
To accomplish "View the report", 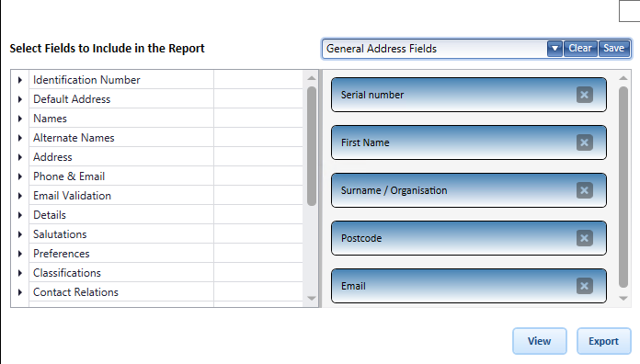I will [x=540, y=341].
